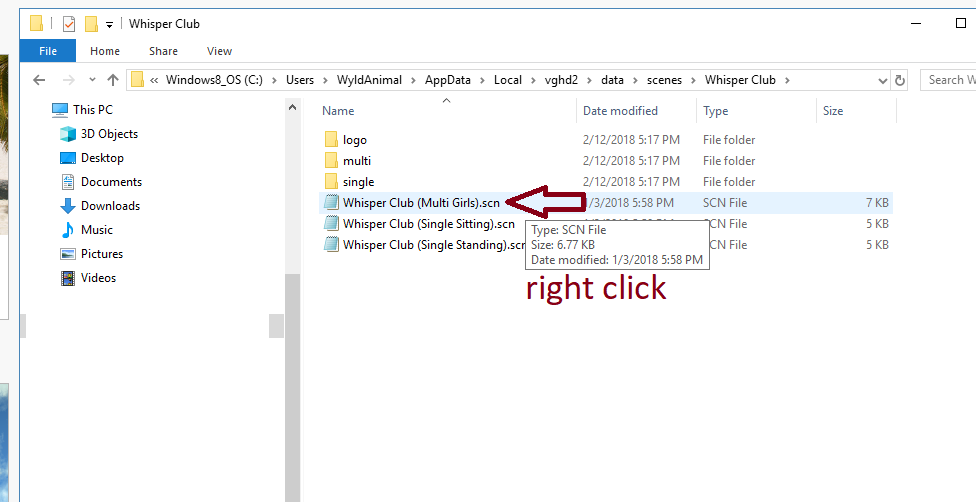Screen dimensions: 976x502
Task: Click the Up one level arrow
Action: coord(113,80)
